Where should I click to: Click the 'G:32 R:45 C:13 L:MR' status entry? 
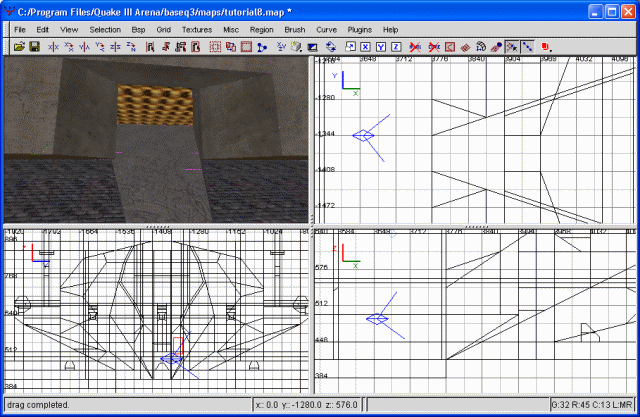click(x=592, y=405)
